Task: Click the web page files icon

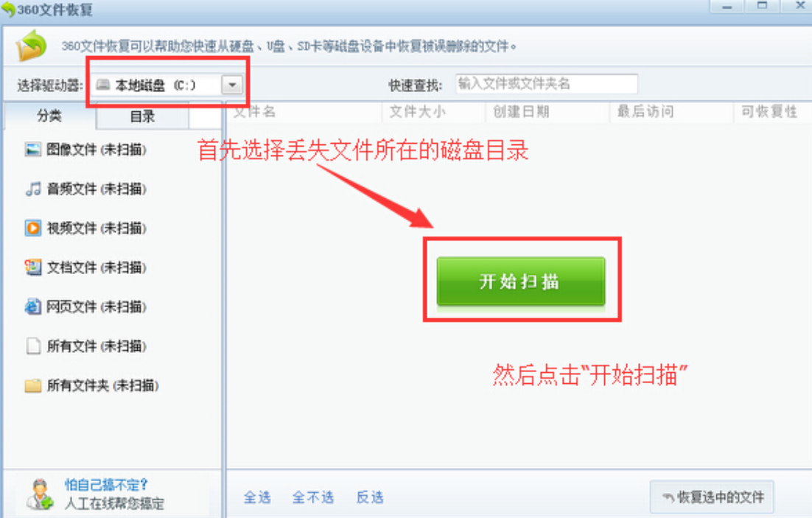Action: [x=32, y=307]
